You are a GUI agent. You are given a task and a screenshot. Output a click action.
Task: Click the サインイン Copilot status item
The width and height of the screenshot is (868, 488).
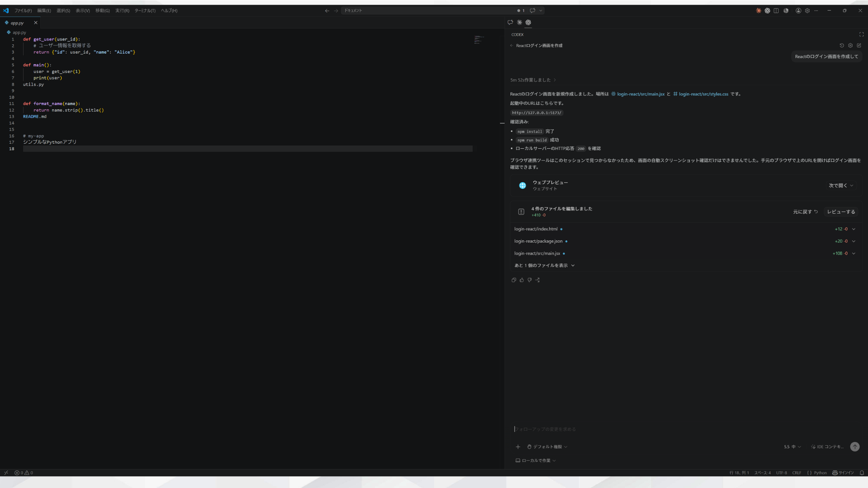[843, 473]
